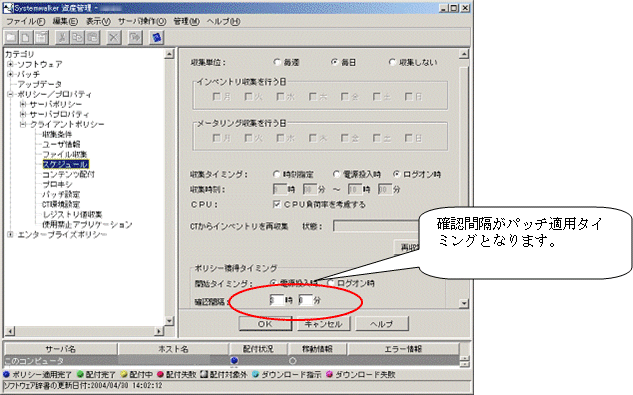Choose 電源投入時 for 収集タイミング
This screenshot has width=633, height=395.
(336, 174)
